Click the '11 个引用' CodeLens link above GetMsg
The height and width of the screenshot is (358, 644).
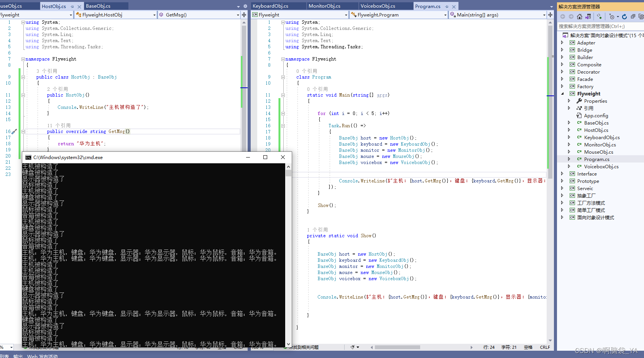(59, 125)
